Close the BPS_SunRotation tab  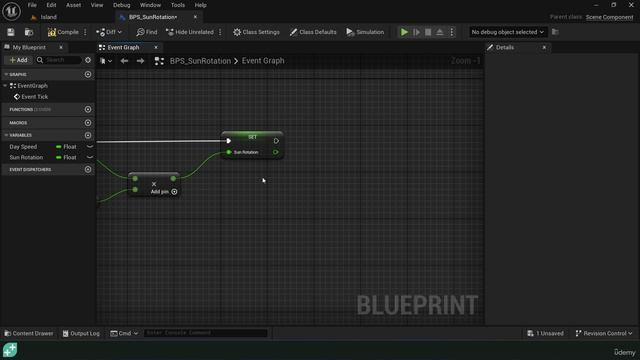coord(195,17)
